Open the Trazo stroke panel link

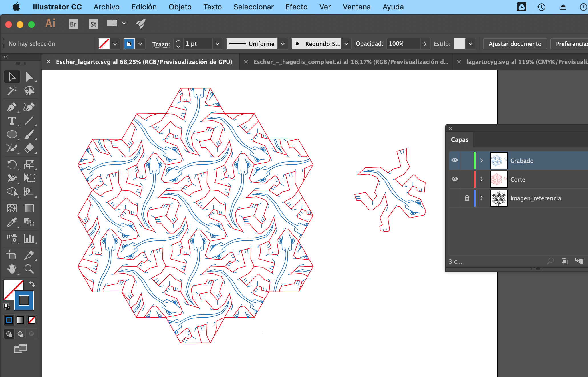pos(161,44)
